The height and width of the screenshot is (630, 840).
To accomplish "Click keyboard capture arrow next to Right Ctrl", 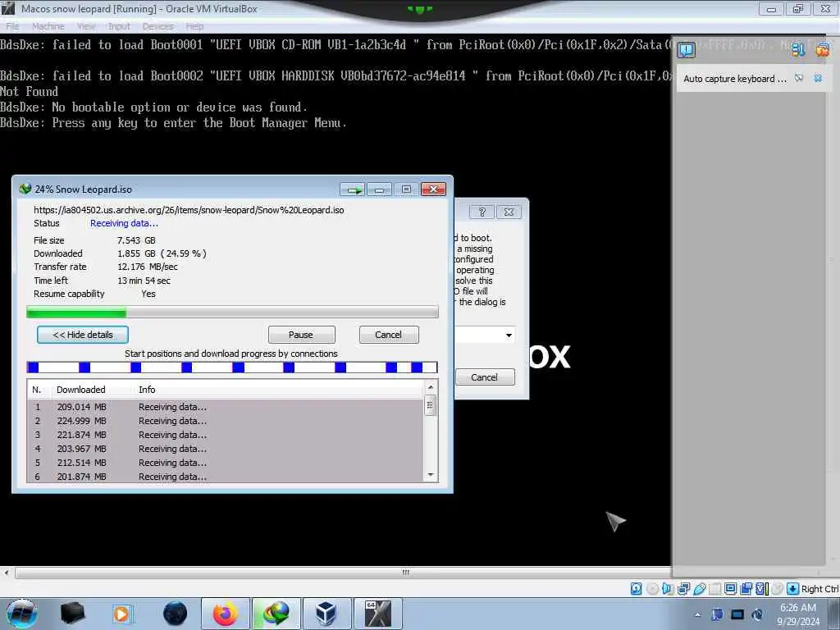I will coord(793,589).
